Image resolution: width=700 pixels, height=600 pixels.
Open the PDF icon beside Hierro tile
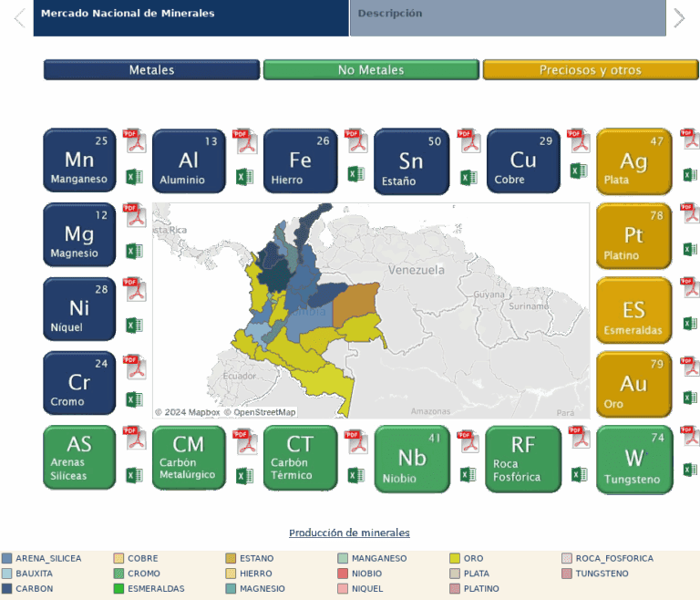[x=355, y=142]
